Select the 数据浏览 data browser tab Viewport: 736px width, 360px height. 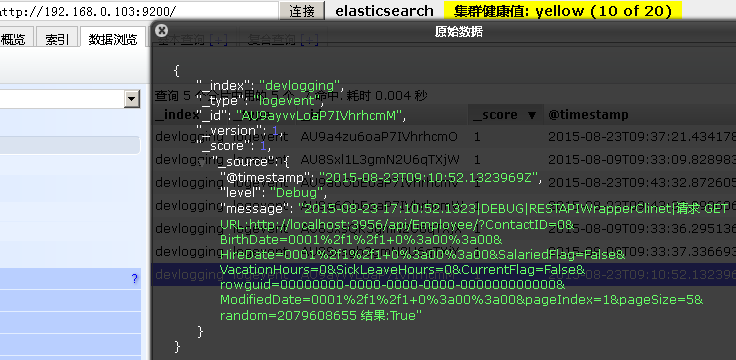(x=113, y=39)
